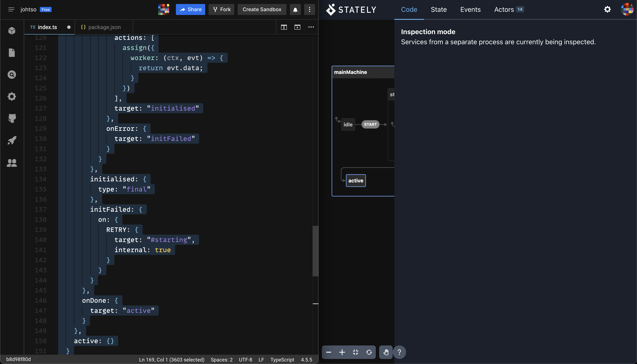
Task: Switch to the package.json tab
Action: (104, 27)
